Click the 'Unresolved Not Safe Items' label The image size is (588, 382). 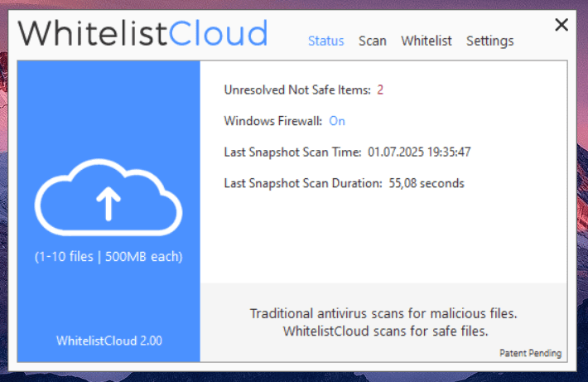[296, 89]
